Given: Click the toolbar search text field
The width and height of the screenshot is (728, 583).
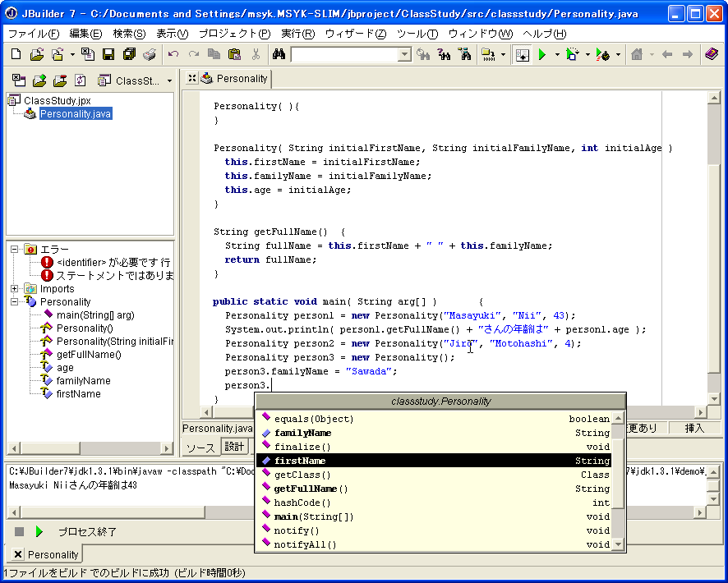Looking at the screenshot, I should (x=343, y=54).
